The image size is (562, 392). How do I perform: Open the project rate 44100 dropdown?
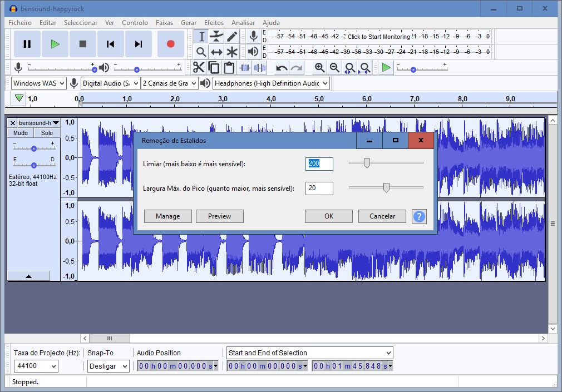(x=36, y=366)
